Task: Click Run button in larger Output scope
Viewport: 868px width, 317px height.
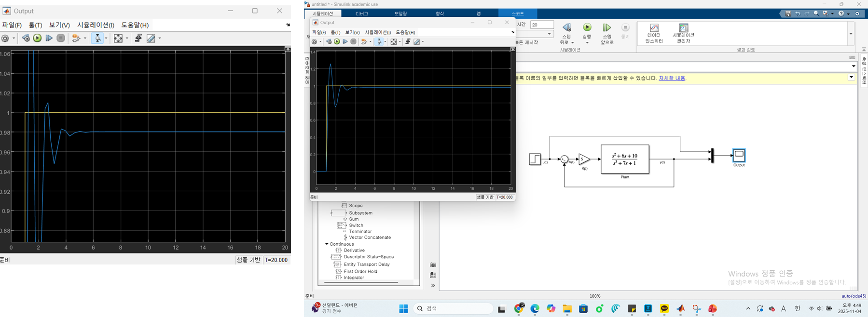Action: pos(37,38)
